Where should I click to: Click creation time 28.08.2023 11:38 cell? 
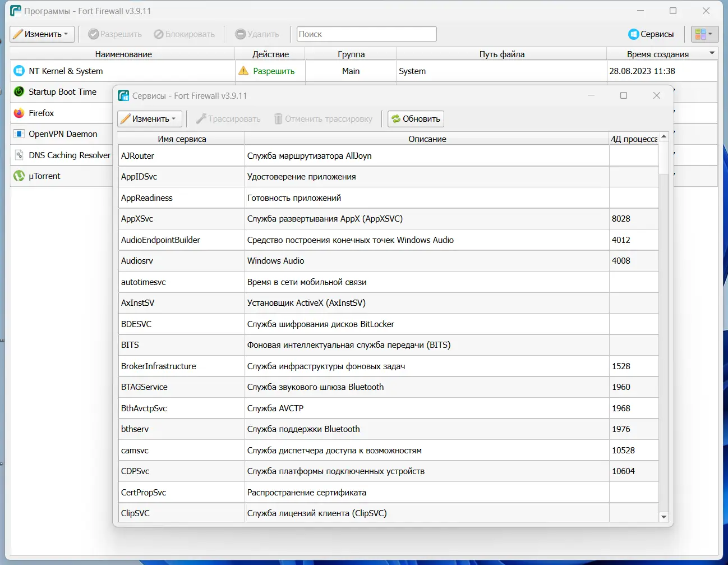662,71
